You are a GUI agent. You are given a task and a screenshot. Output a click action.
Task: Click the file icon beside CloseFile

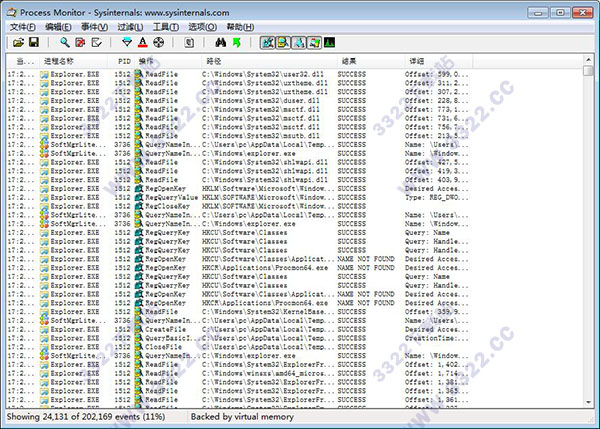point(139,347)
